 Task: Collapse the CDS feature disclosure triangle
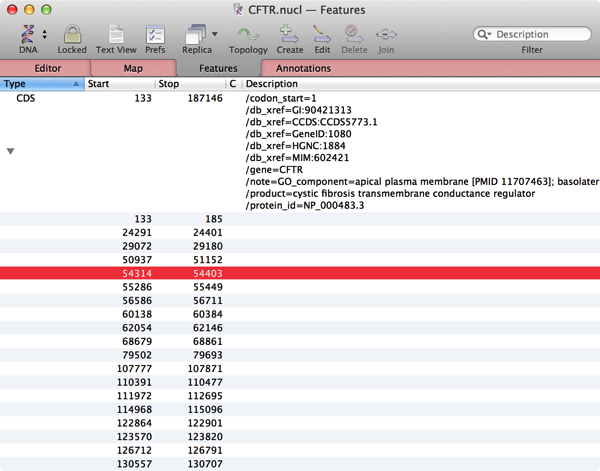(11, 151)
